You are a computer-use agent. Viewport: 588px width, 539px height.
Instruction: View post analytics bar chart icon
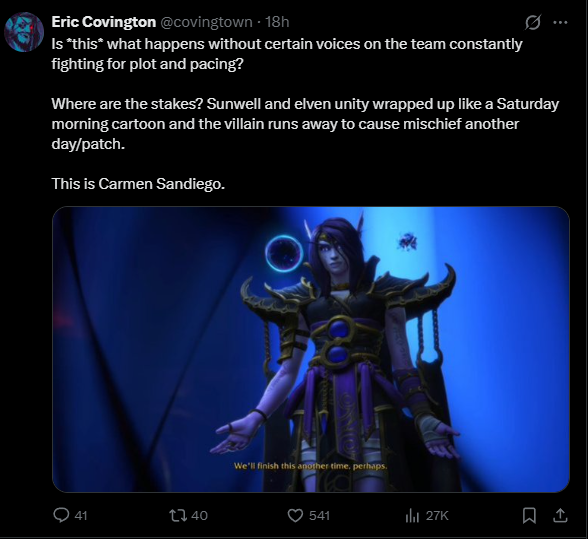click(x=412, y=516)
